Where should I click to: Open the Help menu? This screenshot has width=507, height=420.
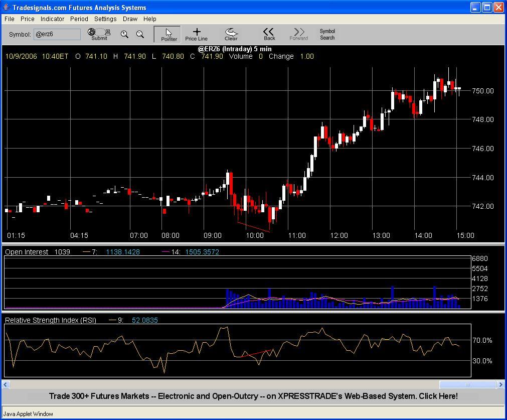tap(150, 19)
